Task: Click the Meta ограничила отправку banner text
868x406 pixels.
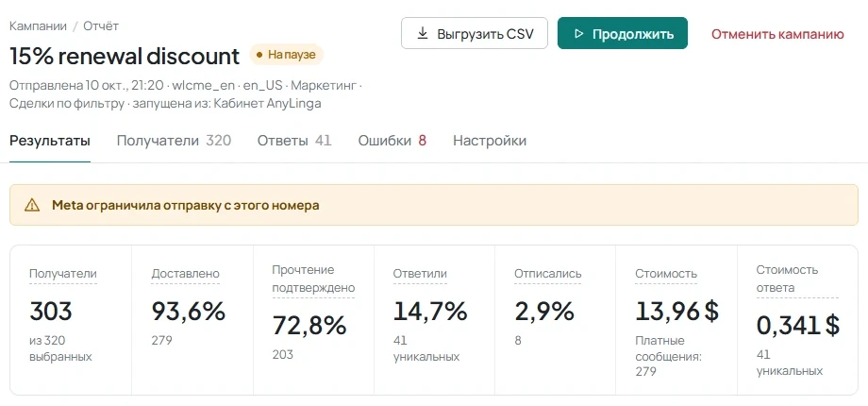Action: [186, 206]
